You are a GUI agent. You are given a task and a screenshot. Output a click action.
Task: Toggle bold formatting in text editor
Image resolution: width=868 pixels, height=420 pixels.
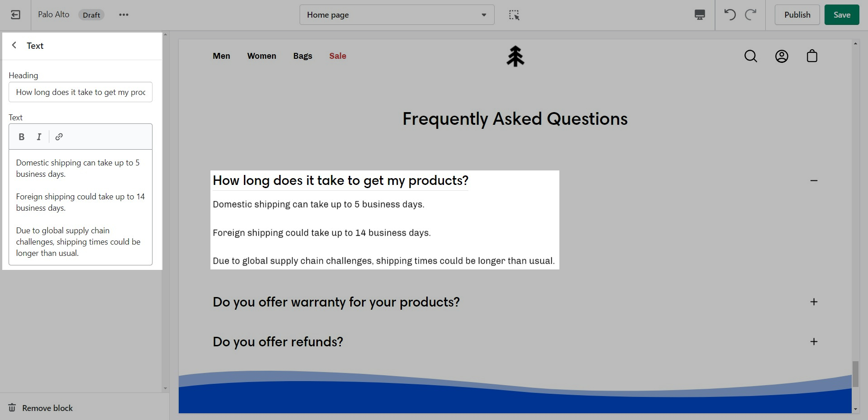click(21, 137)
